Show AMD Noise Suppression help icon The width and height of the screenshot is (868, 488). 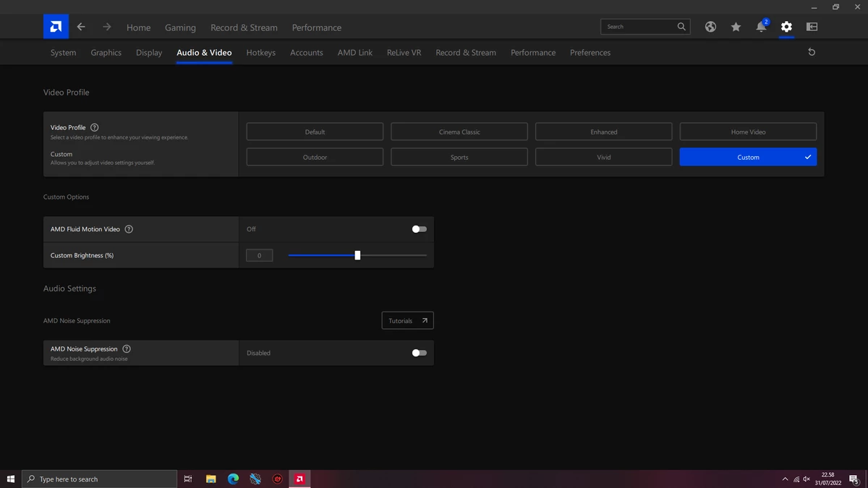(x=127, y=348)
